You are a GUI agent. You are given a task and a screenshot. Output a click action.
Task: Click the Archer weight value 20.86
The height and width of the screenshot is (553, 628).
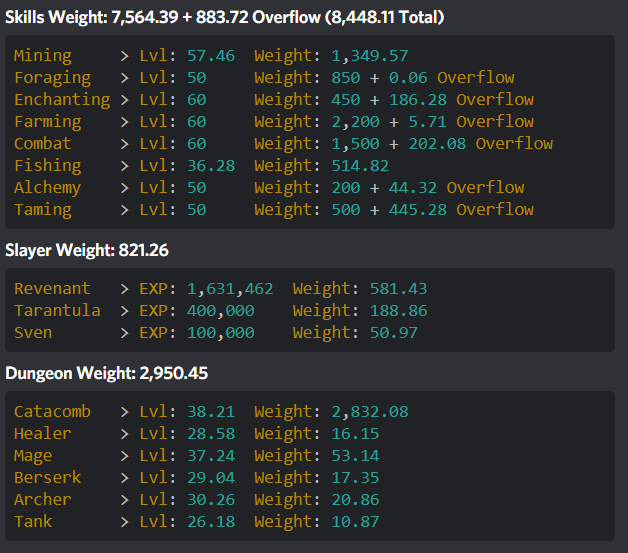pyautogui.click(x=356, y=500)
